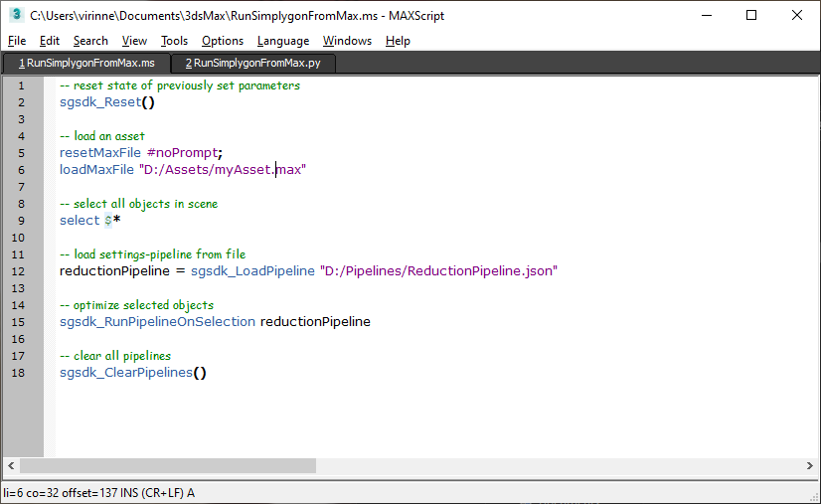Click 'sgsdk_RunPipelineOnSelection' on line 15
The height and width of the screenshot is (504, 821).
tap(158, 322)
